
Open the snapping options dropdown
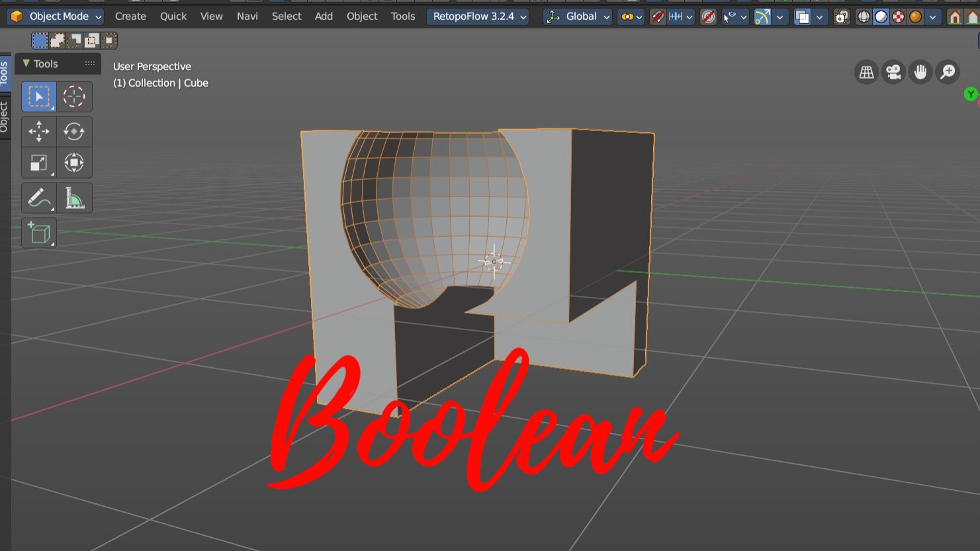coord(680,17)
